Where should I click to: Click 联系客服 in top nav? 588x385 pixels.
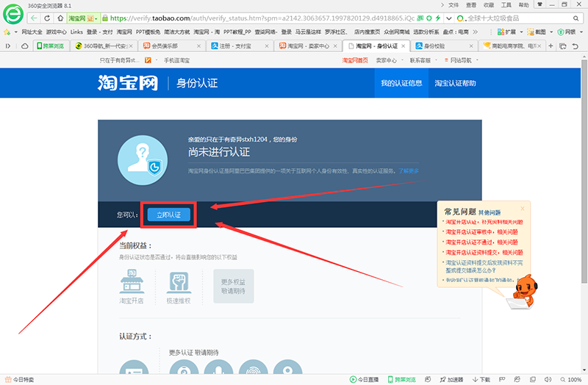pos(420,60)
